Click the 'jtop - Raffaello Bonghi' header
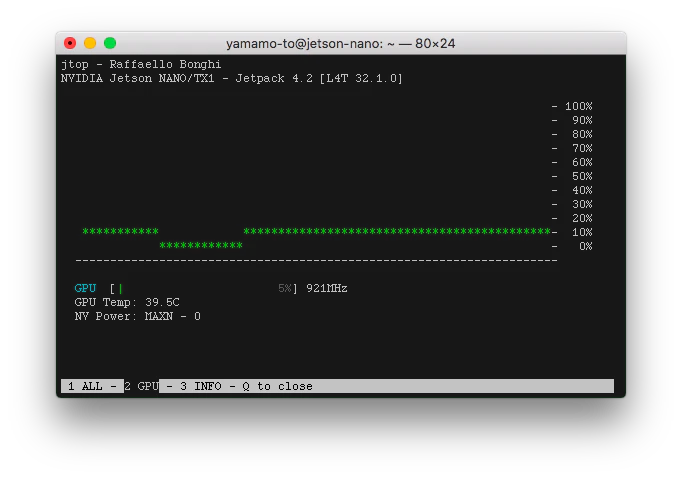682x478 pixels. [141, 64]
